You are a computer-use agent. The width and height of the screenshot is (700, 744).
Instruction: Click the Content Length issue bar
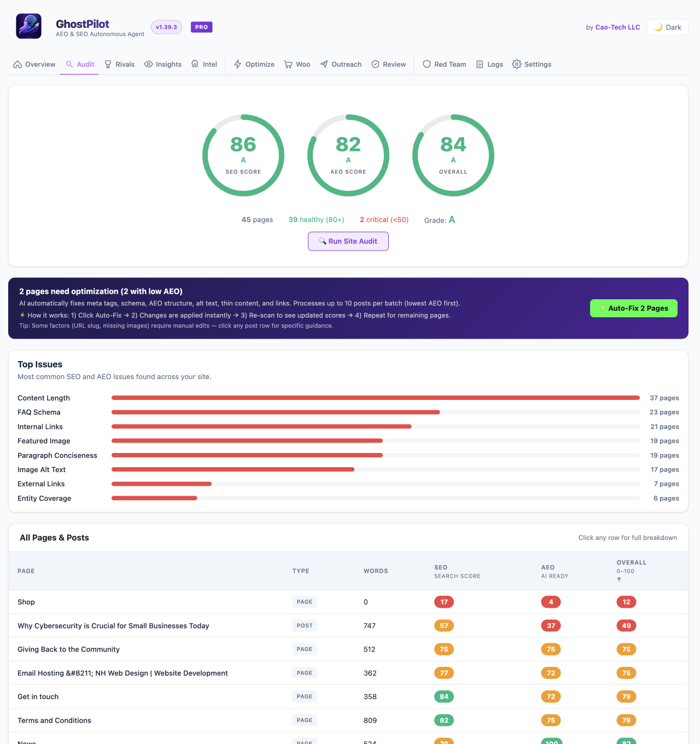(376, 398)
